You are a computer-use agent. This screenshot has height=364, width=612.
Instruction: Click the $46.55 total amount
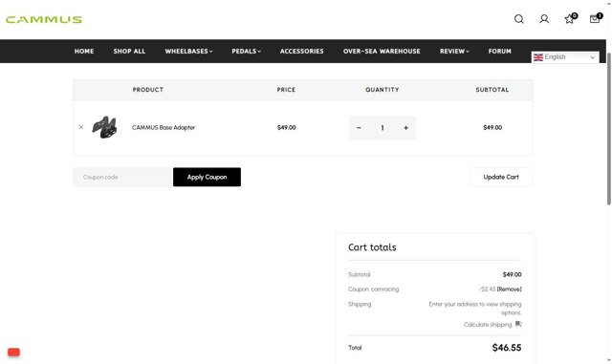coord(507,347)
